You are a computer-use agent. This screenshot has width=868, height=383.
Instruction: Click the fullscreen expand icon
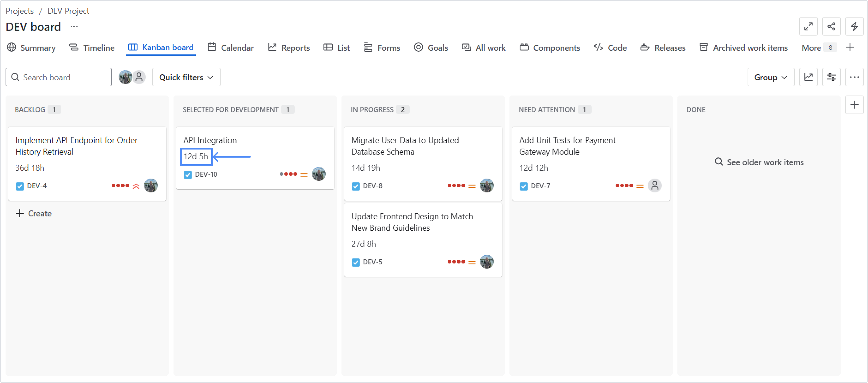tap(808, 26)
